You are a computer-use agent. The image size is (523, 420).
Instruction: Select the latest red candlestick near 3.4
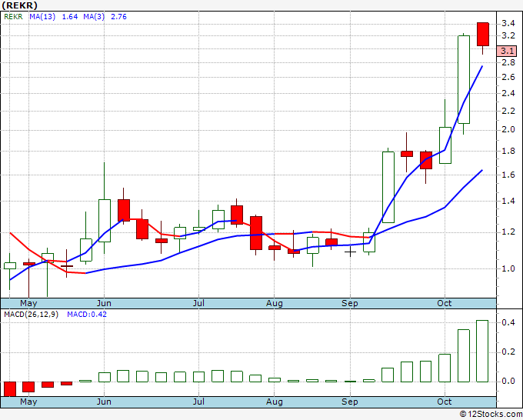point(483,34)
